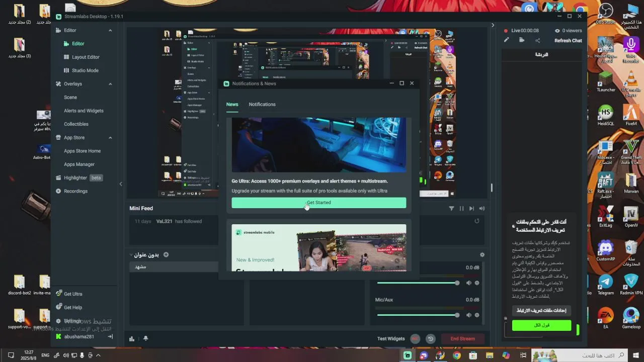Open Scene under Overlays
Image resolution: width=644 pixels, height=362 pixels.
[x=70, y=98]
